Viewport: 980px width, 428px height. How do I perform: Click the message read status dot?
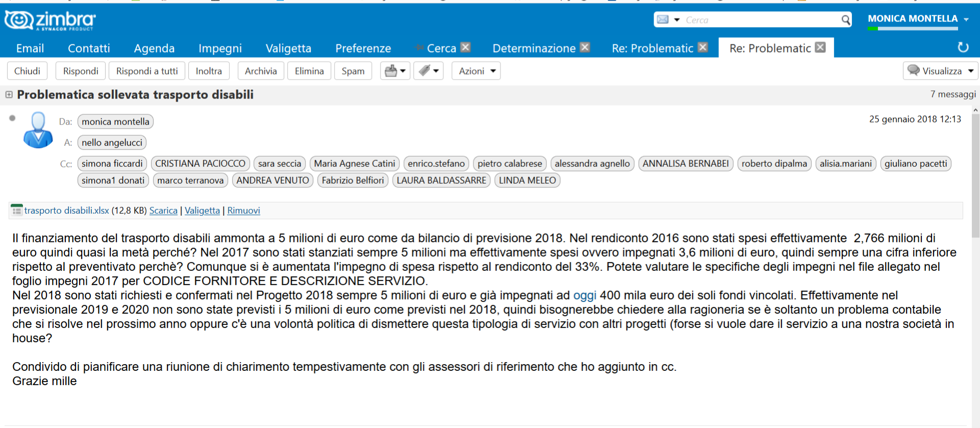(12, 118)
